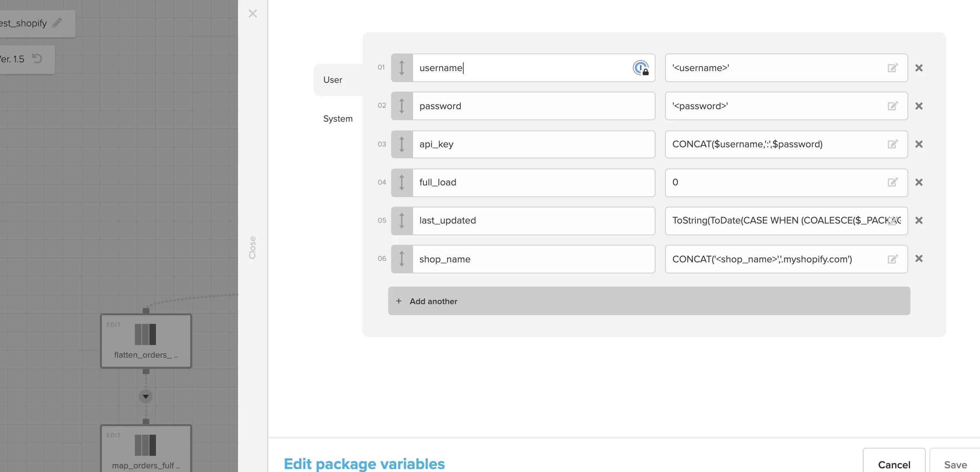Click the version revert arrow icon
980x472 pixels.
(x=37, y=59)
